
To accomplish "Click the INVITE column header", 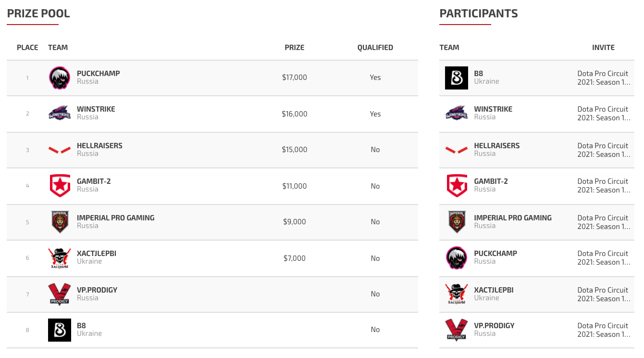I will coord(603,48).
